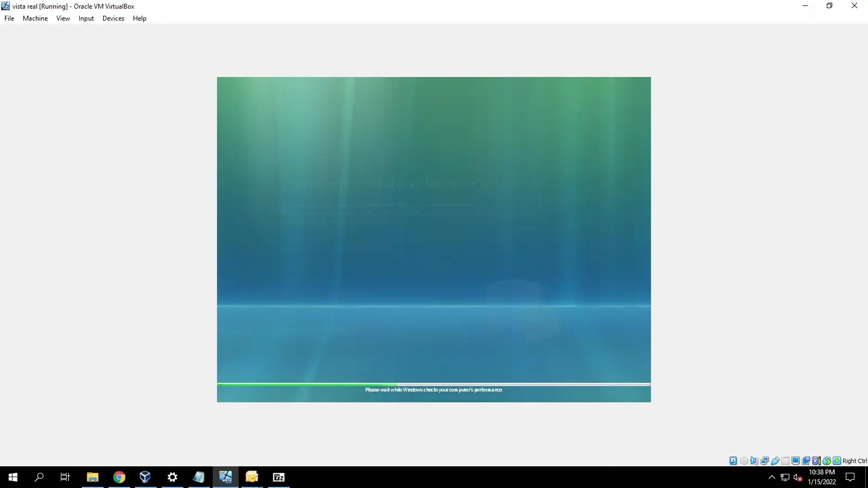Minimize the VirtualBox VM window

coord(805,6)
